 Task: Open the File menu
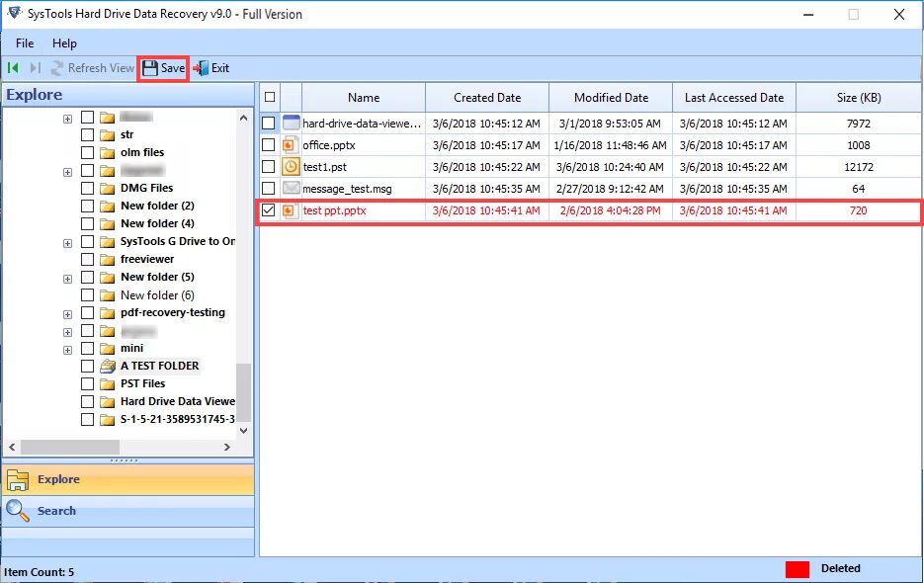[x=25, y=43]
